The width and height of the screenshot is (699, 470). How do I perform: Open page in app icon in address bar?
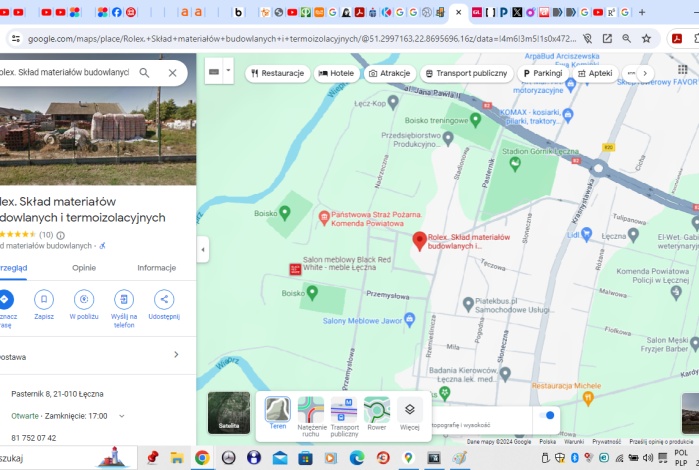coord(607,39)
